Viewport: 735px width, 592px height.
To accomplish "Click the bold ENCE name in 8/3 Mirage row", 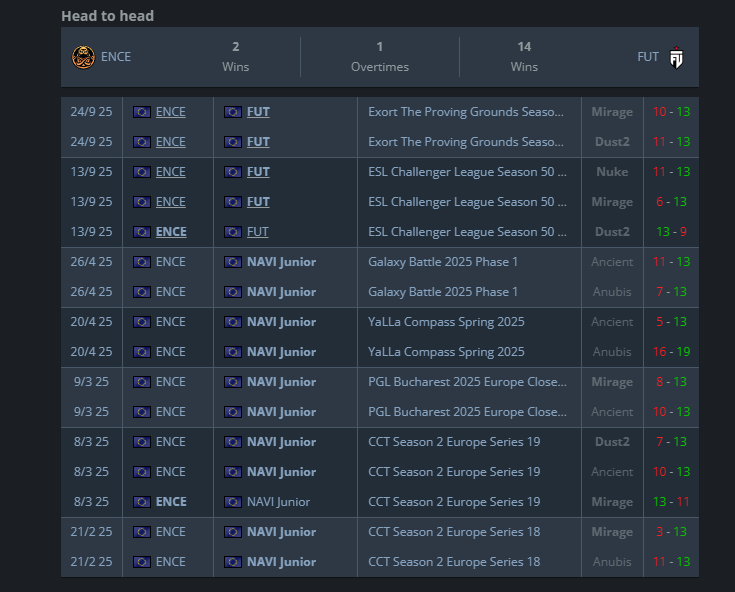I will 171,502.
